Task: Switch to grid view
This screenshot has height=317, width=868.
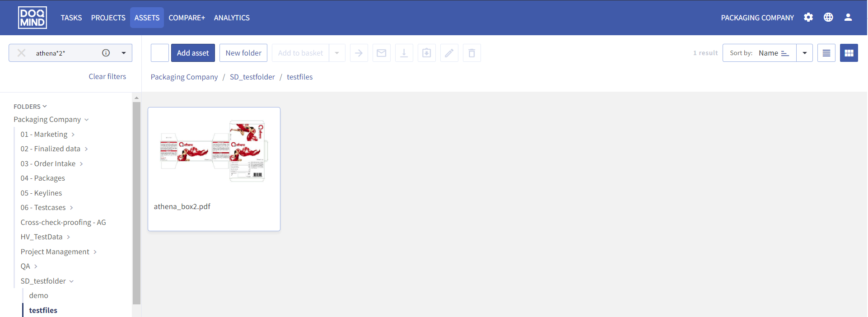Action: (x=849, y=53)
